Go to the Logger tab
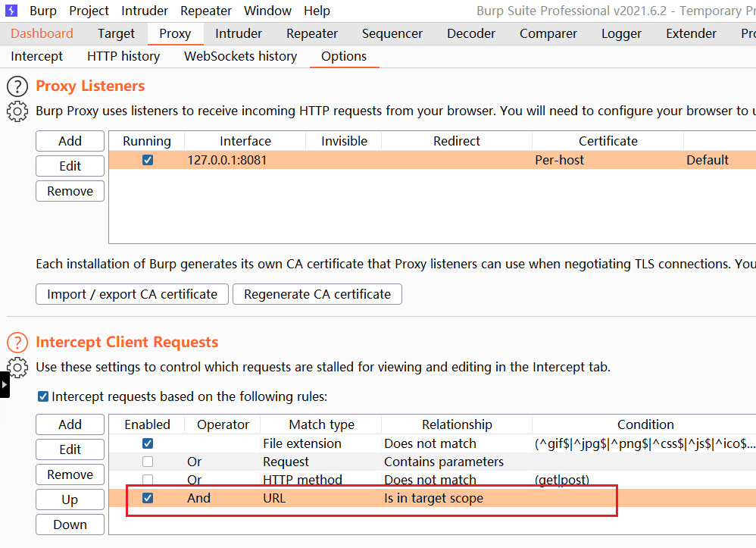 coord(621,33)
